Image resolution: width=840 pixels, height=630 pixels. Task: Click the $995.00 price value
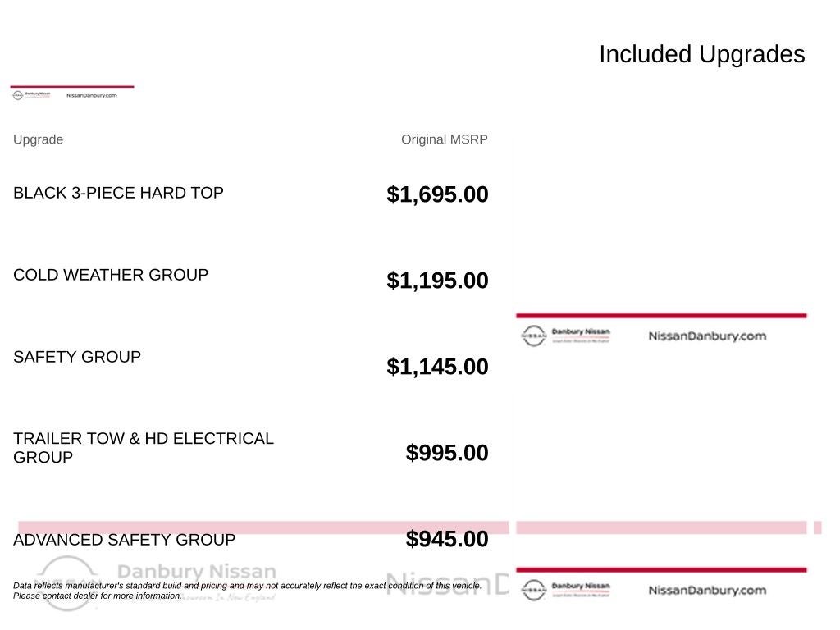pyautogui.click(x=447, y=453)
